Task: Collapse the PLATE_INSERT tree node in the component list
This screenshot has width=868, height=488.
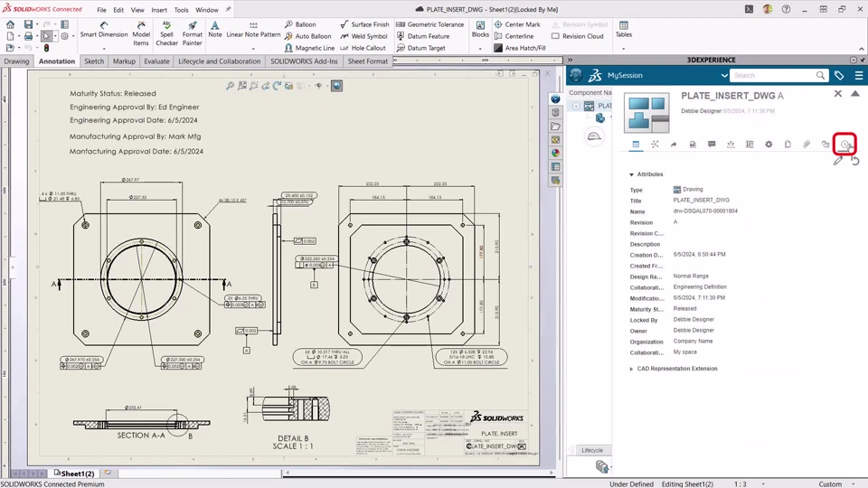Action: [x=576, y=106]
